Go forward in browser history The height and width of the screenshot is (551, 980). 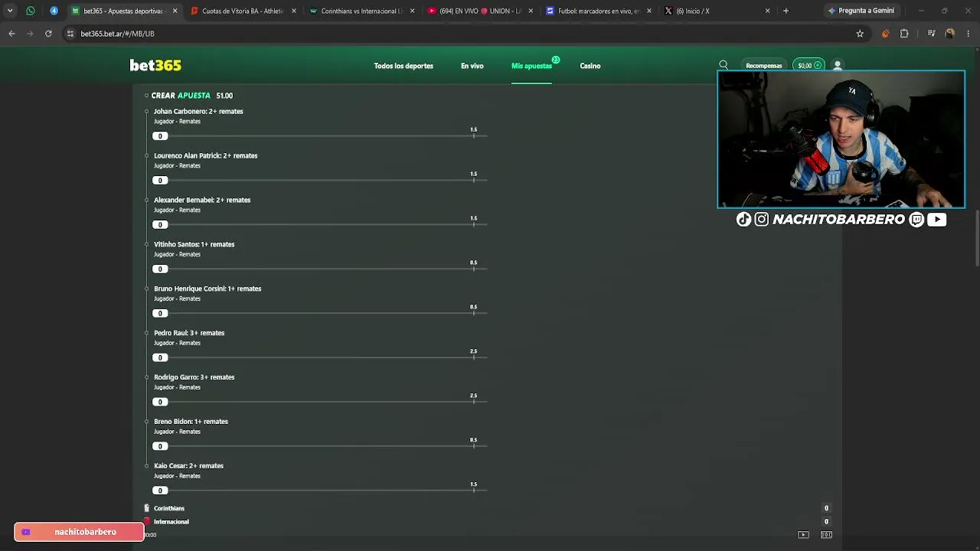(30, 34)
